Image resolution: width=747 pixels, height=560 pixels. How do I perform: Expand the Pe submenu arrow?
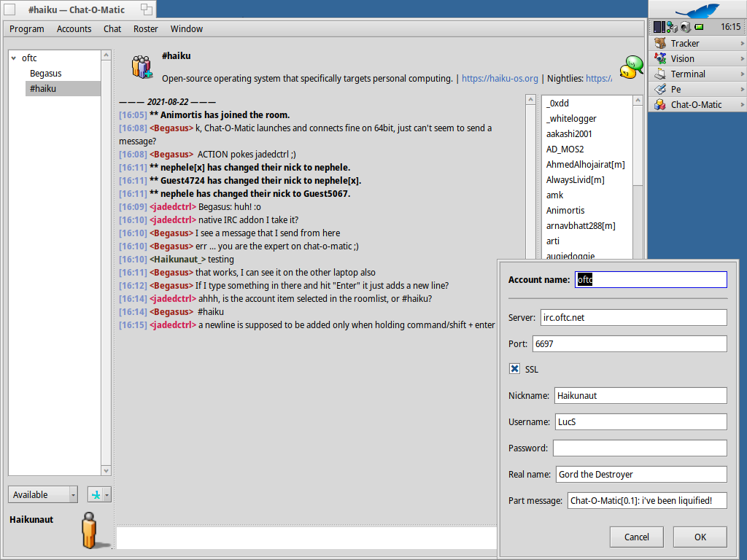742,89
